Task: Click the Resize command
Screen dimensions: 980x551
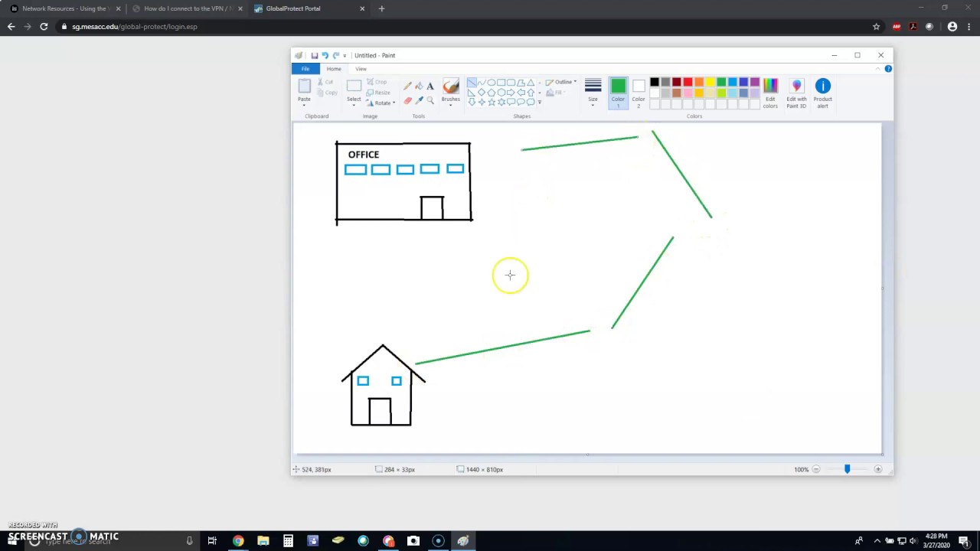Action: pos(378,93)
